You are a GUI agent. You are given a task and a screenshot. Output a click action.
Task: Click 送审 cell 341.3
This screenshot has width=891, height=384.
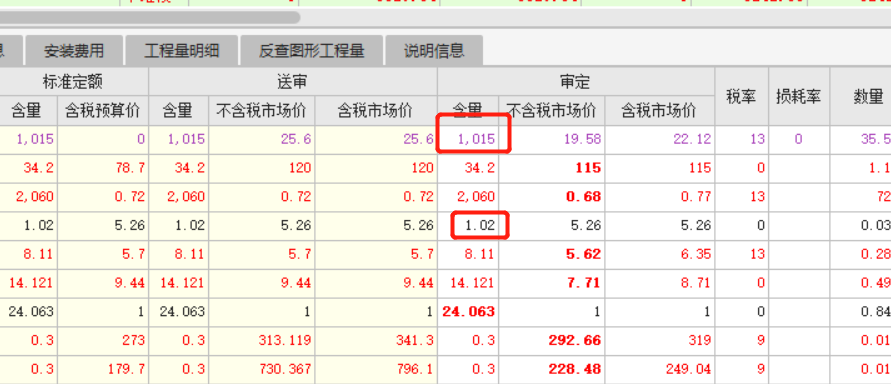pos(376,341)
